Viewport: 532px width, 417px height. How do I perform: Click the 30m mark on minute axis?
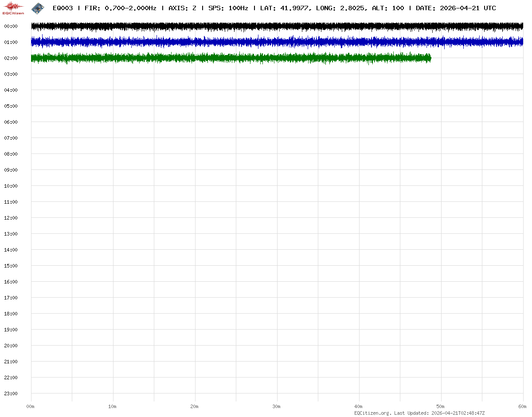pyautogui.click(x=277, y=406)
